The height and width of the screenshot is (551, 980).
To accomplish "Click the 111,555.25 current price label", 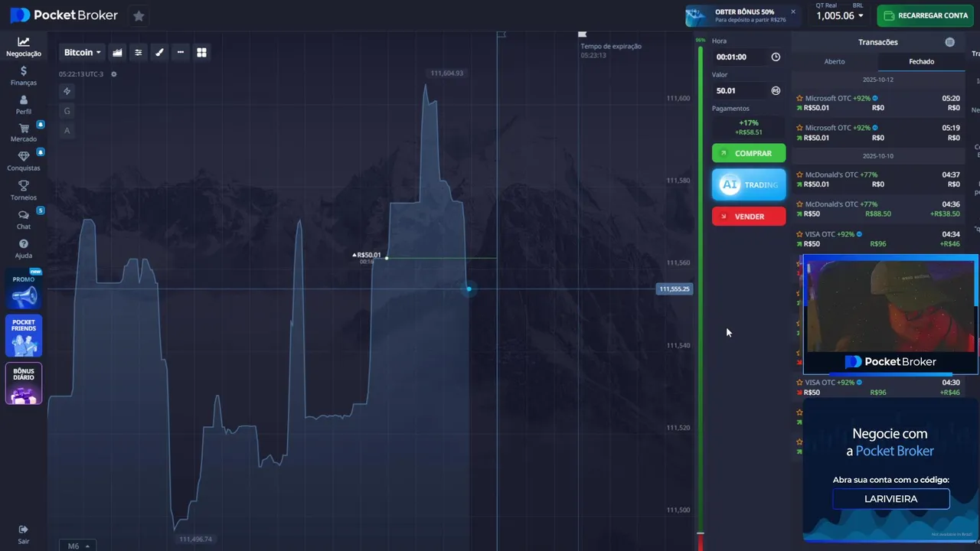I will [x=675, y=289].
